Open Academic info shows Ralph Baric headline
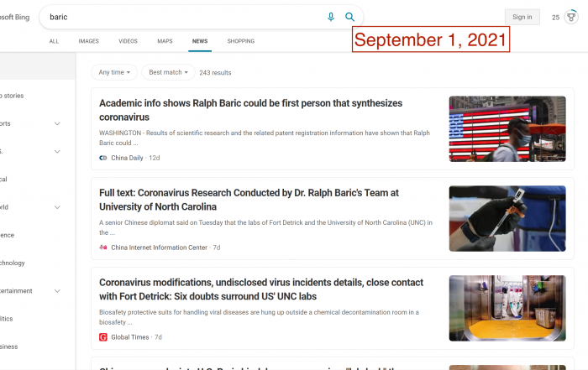The image size is (588, 370). click(250, 110)
